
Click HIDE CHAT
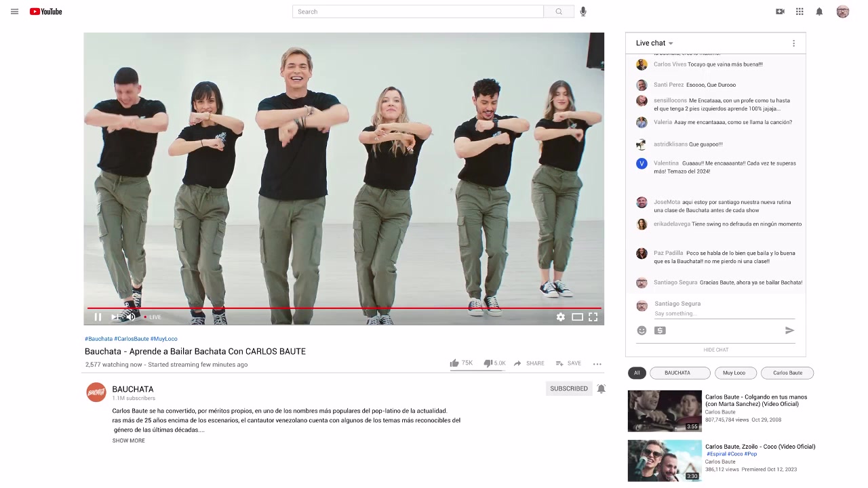click(716, 350)
